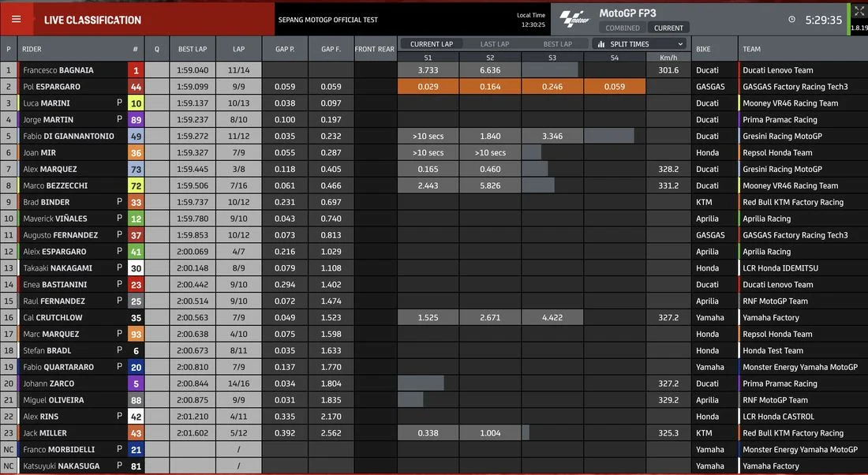Click the Front Rear tyre column header

tap(375, 49)
